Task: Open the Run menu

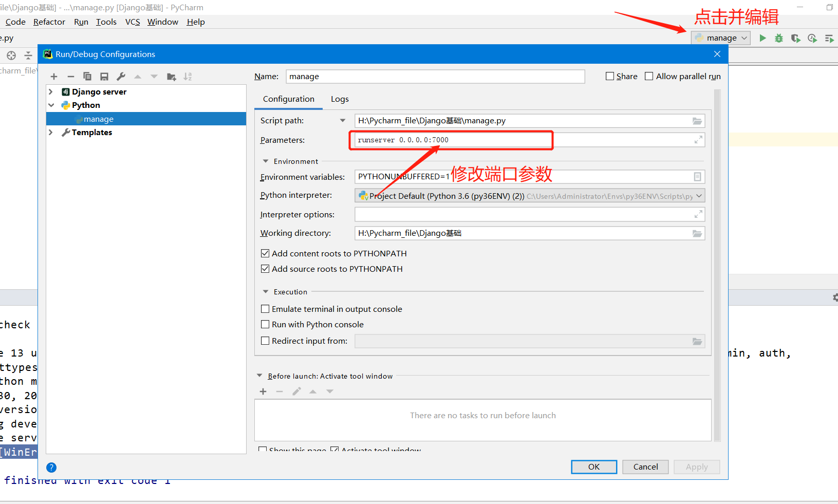Action: tap(81, 22)
